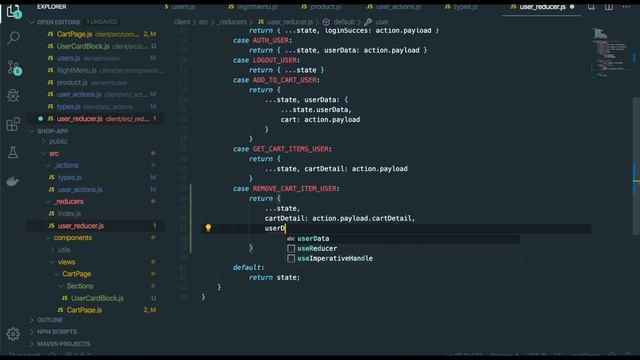
Task: Click the split editor icon
Action: (609, 7)
